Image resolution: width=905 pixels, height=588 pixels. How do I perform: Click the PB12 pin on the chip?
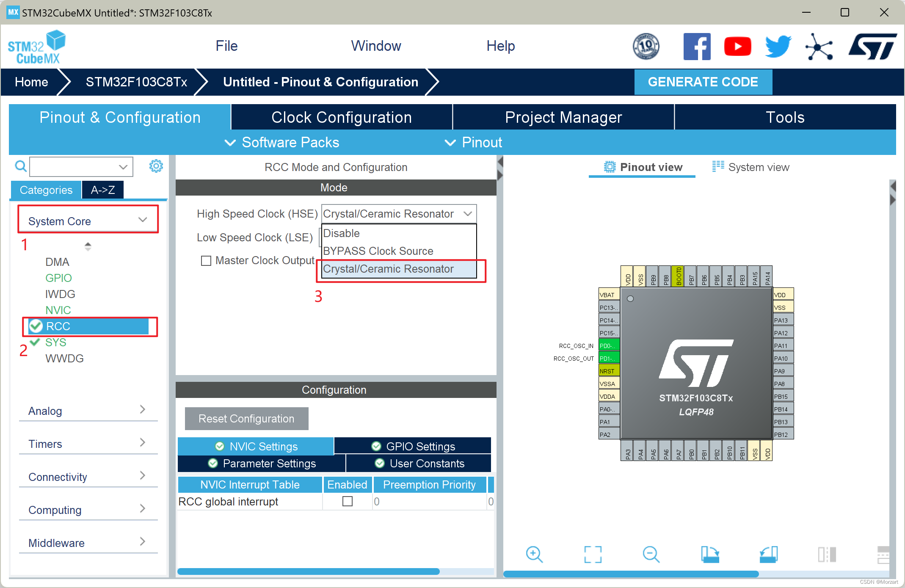(783, 434)
